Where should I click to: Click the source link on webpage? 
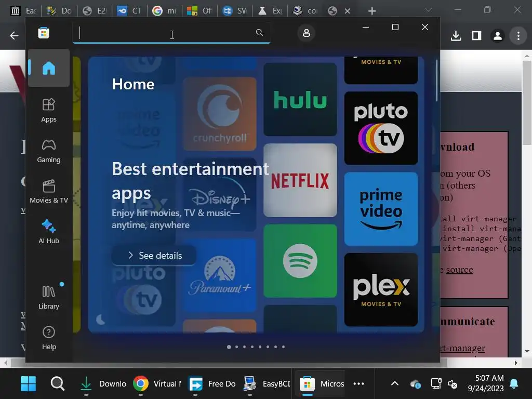coord(459,270)
